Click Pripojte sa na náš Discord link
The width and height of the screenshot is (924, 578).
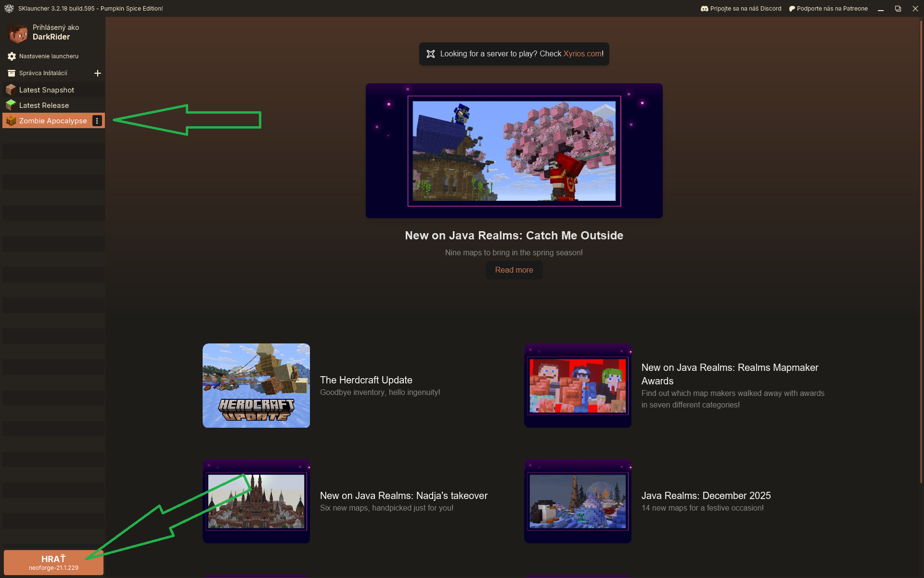point(741,9)
